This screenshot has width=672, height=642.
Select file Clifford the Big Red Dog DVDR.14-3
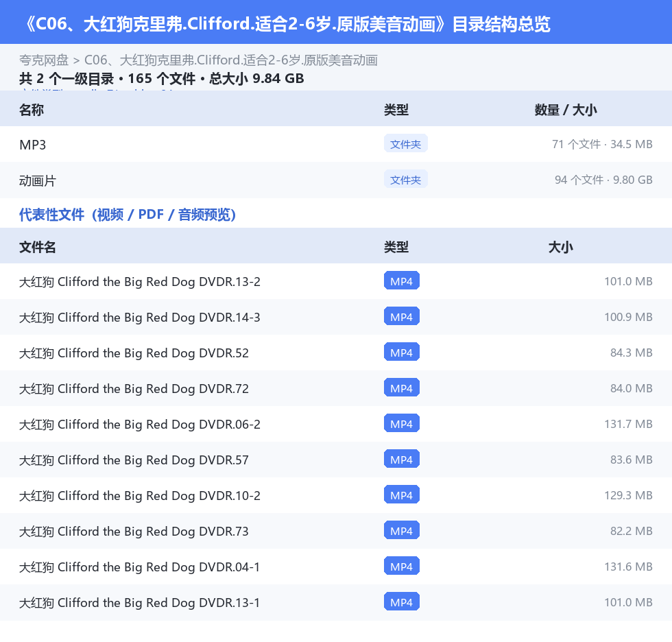(x=140, y=317)
